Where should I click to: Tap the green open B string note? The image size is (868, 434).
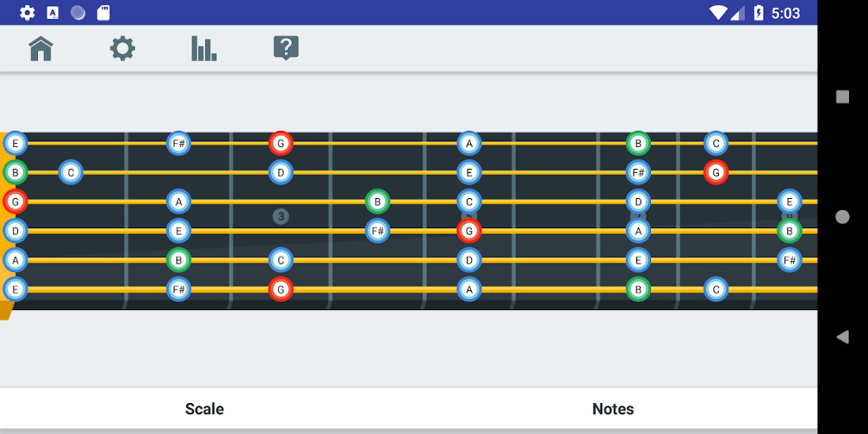[15, 173]
